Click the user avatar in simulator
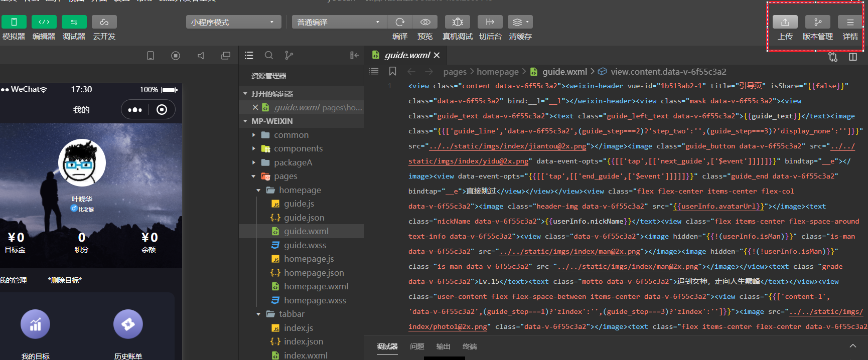The width and height of the screenshot is (868, 360). (x=82, y=163)
